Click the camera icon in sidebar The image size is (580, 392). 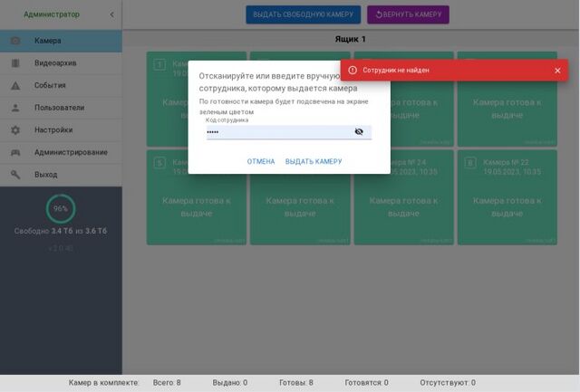click(15, 42)
